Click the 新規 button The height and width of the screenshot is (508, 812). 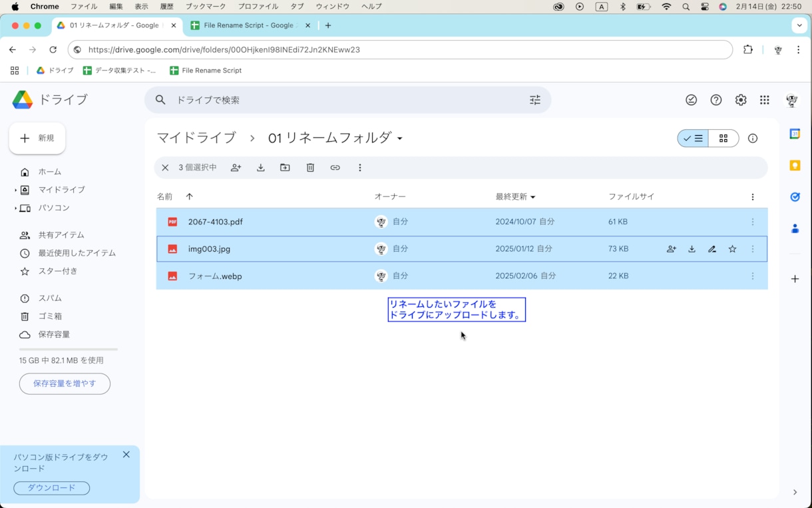tap(37, 138)
